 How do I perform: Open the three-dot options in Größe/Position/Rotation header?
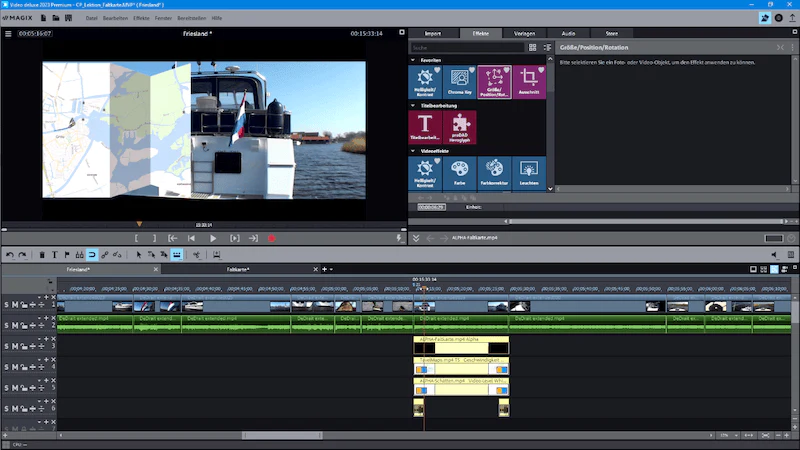pos(792,47)
